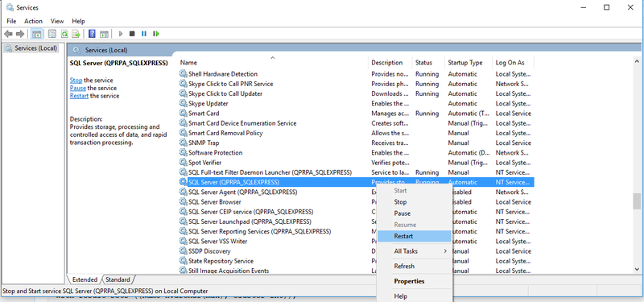Viewport: 644px width, 302px height.
Task: Expand All Tasks submenu in context menu
Action: [x=415, y=251]
